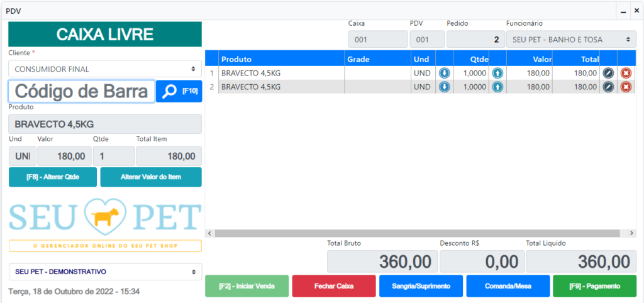The width and height of the screenshot is (644, 303).
Task: Open Sangria/Suprimento
Action: tap(421, 286)
